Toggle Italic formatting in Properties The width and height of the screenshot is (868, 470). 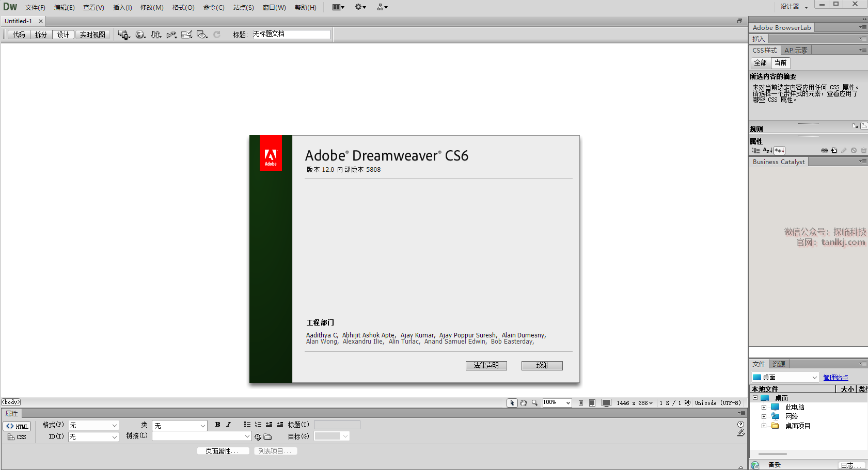coord(228,425)
